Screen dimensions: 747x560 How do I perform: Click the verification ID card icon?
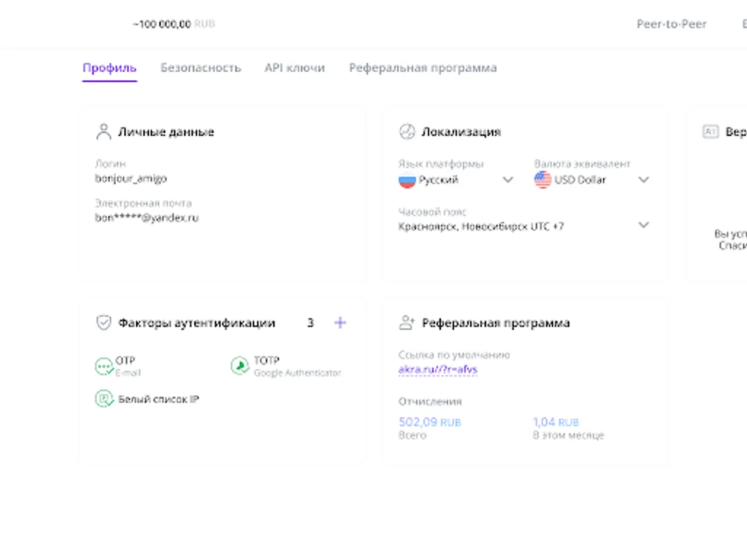[710, 132]
